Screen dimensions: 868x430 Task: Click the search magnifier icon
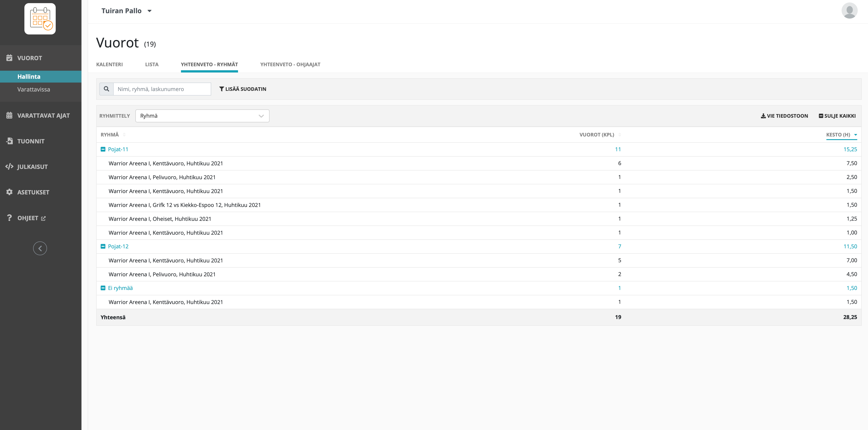coord(106,89)
